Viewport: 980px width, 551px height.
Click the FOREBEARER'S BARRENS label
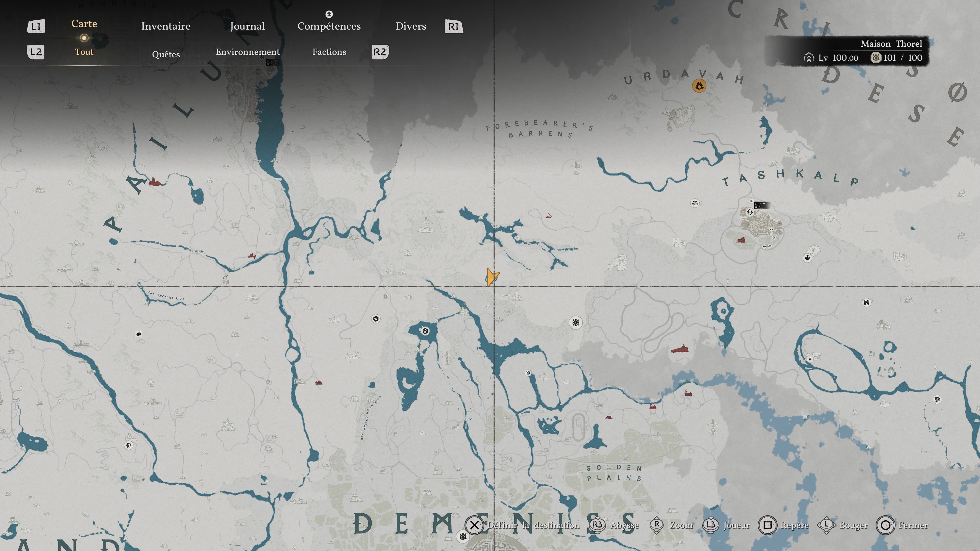click(540, 129)
